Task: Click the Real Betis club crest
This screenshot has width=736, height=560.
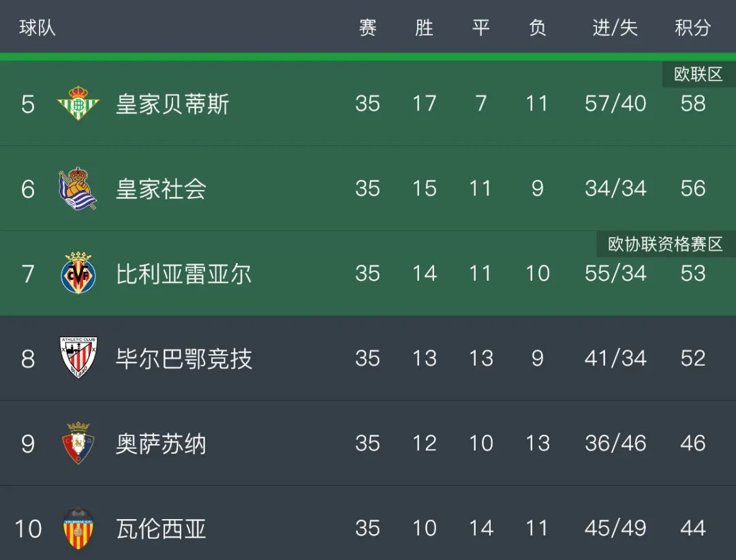Action: coord(78,103)
